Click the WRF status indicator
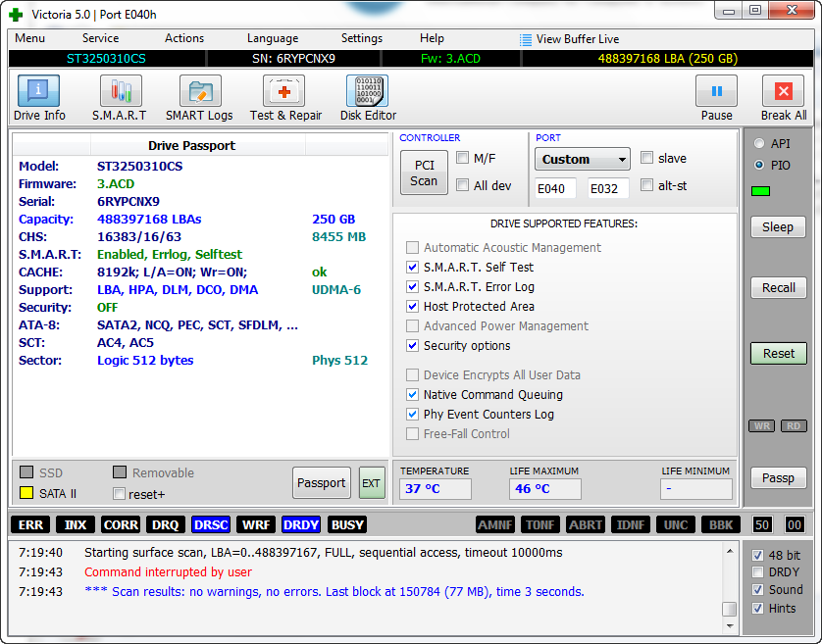Viewport: 822px width, 644px height. pos(256,524)
